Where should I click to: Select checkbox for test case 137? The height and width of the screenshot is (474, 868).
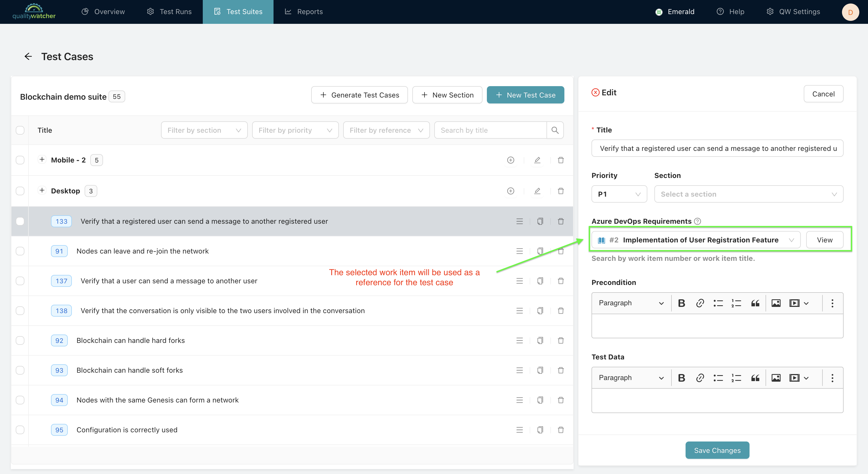pos(20,281)
